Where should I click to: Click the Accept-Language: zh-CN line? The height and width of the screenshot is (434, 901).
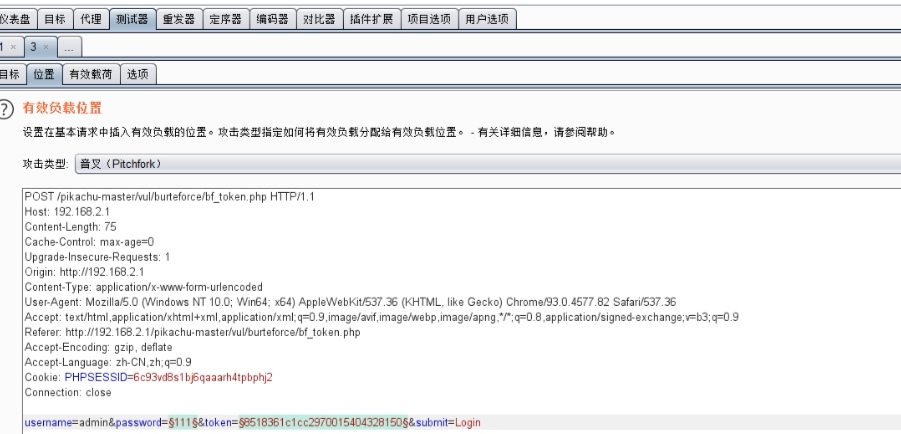pos(108,362)
